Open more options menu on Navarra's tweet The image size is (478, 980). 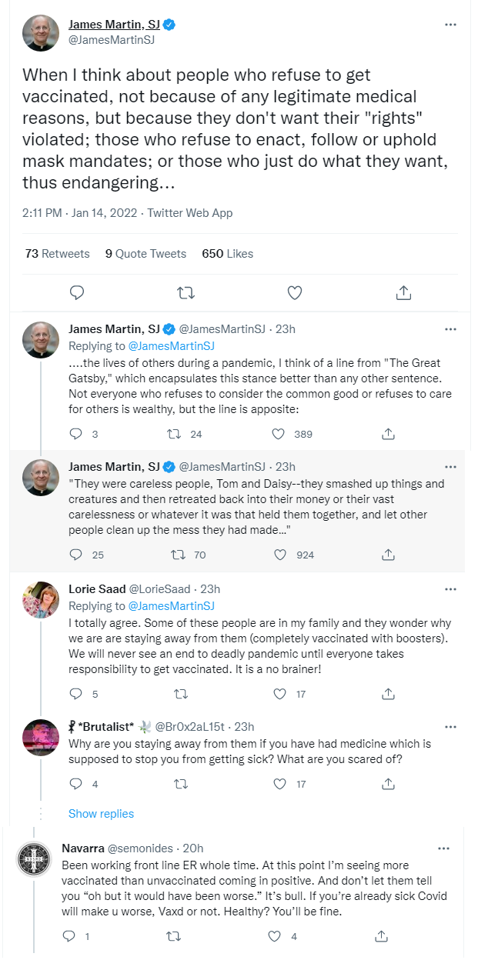[x=443, y=848]
